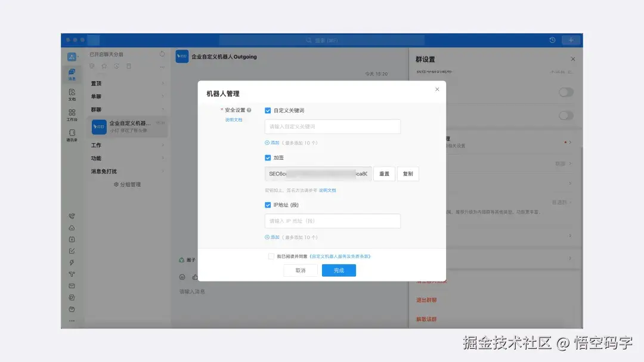Click the 请输入自定义关键词 input field

[x=333, y=126]
